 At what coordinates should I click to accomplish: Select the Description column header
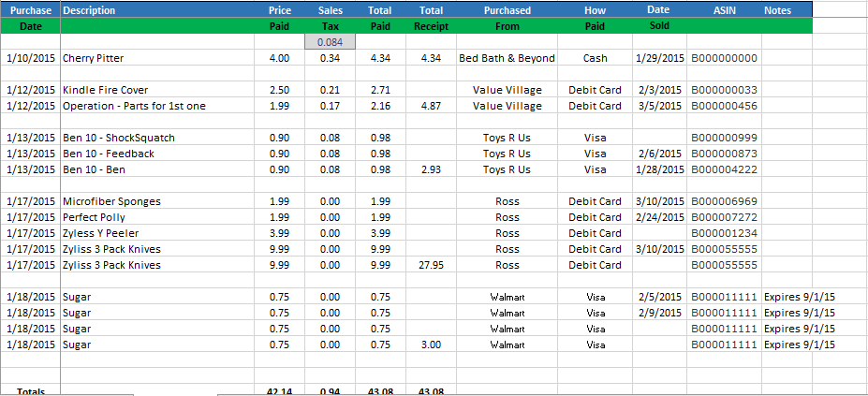tap(157, 10)
